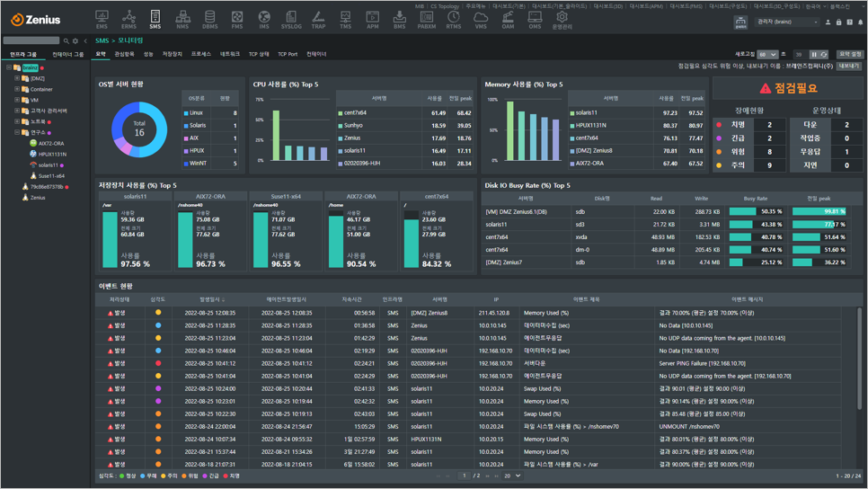
Task: Open the APM module icon
Action: pos(373,20)
